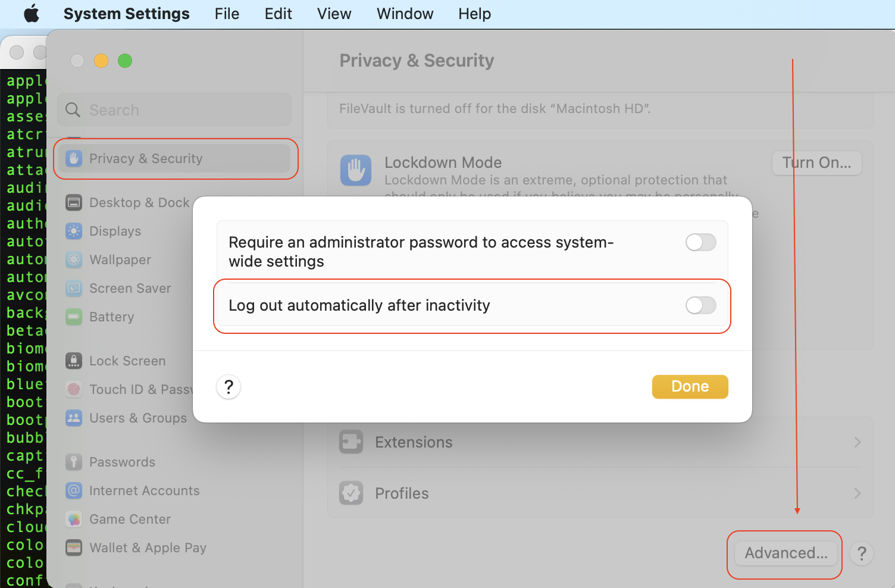Image resolution: width=895 pixels, height=588 pixels.
Task: Open the Wallpaper settings icon
Action: pos(74,259)
